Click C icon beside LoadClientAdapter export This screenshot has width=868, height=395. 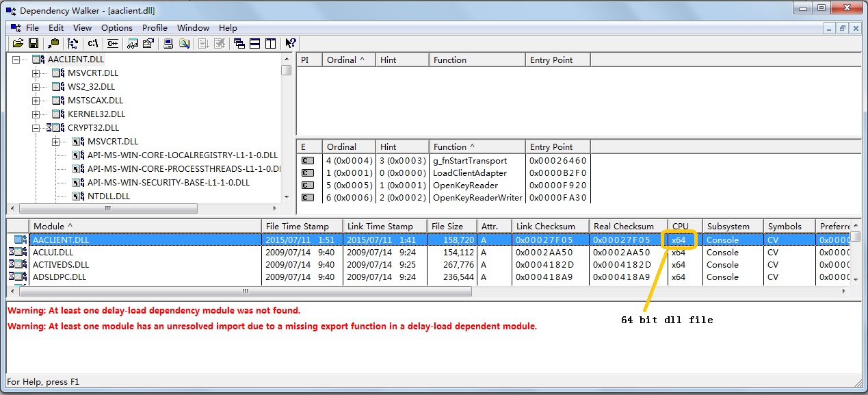[x=308, y=173]
